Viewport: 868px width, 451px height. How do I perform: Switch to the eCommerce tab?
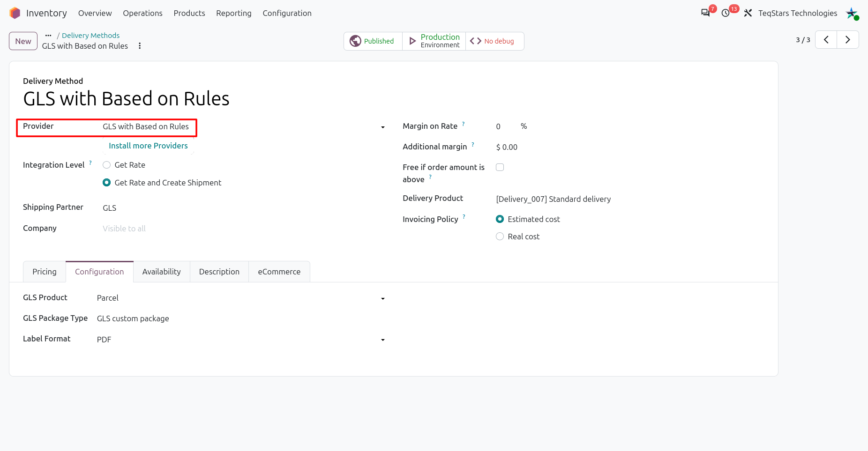tap(279, 272)
